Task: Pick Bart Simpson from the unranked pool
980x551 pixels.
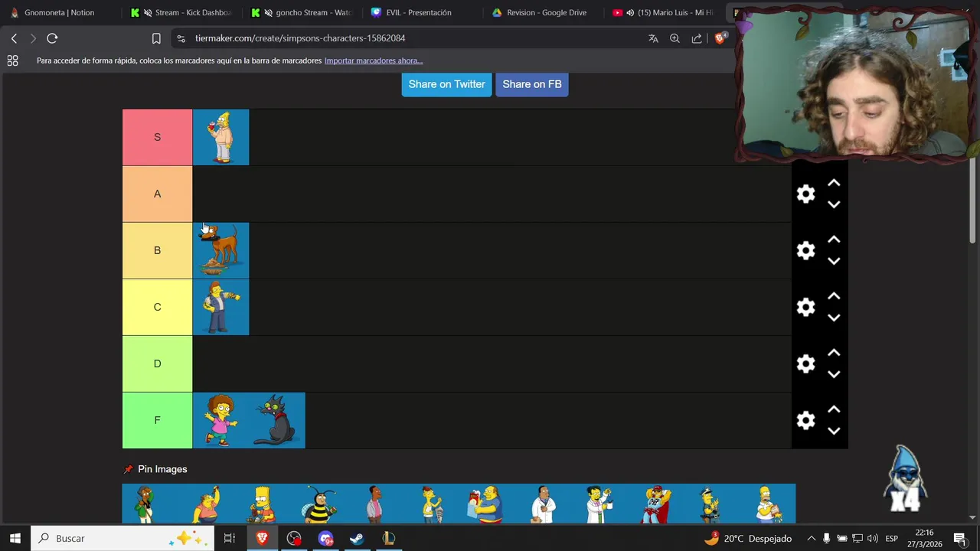Action: pos(263,504)
